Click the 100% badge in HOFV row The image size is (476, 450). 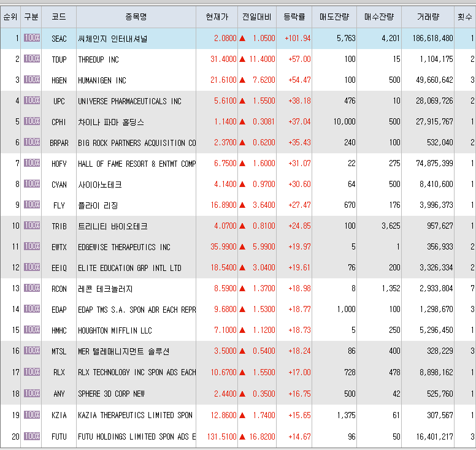tap(32, 162)
